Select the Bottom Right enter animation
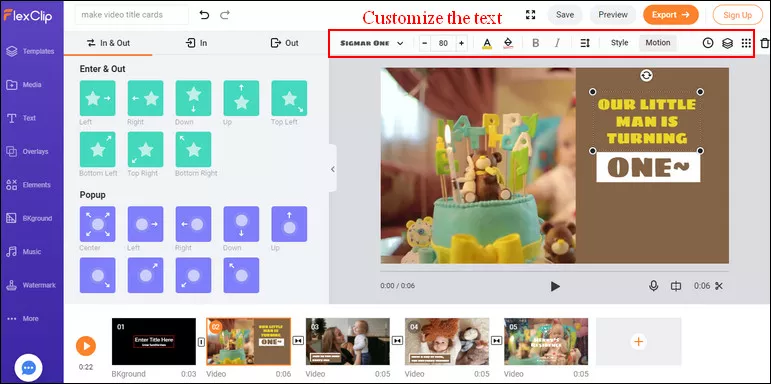This screenshot has width=771, height=384. click(193, 149)
